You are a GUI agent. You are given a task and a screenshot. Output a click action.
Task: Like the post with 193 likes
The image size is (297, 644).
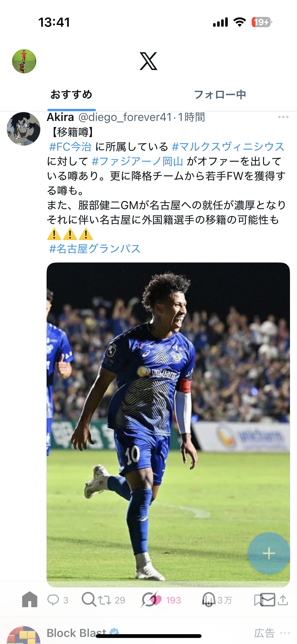point(167,600)
